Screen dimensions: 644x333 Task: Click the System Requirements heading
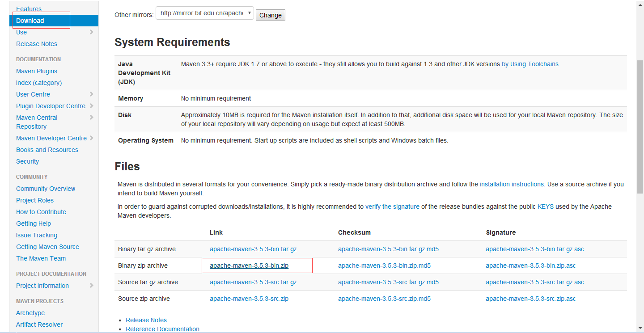(x=172, y=42)
